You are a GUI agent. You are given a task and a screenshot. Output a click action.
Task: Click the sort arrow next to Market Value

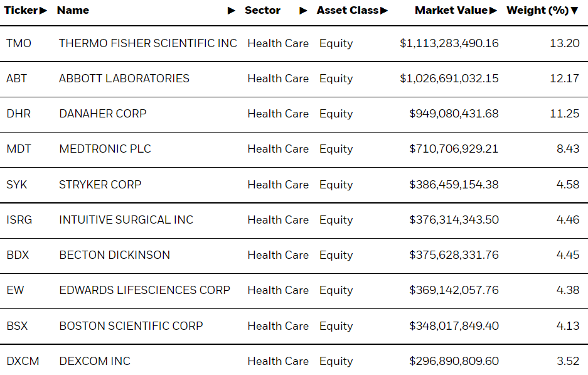coord(494,10)
